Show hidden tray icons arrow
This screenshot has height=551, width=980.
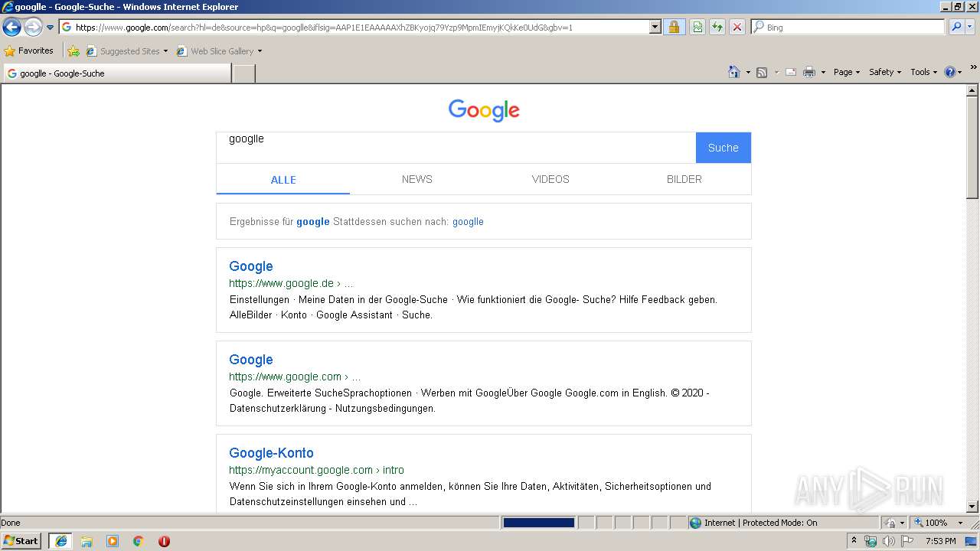(854, 541)
